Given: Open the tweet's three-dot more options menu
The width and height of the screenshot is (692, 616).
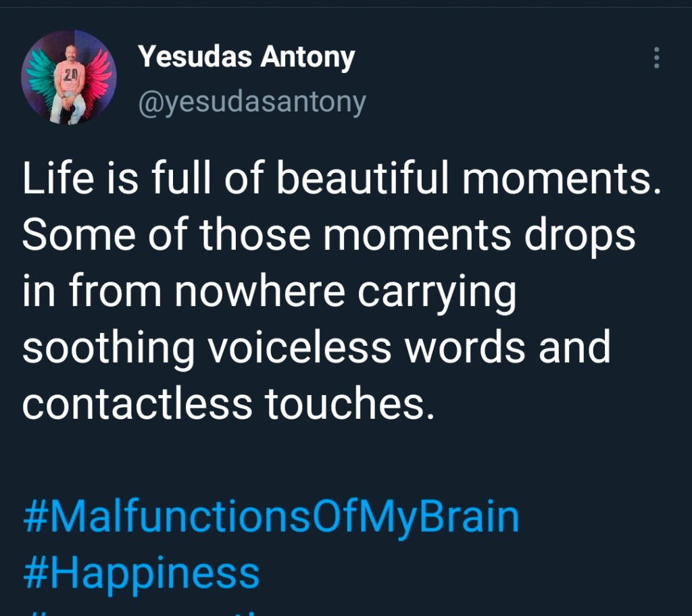Looking at the screenshot, I should [656, 58].
